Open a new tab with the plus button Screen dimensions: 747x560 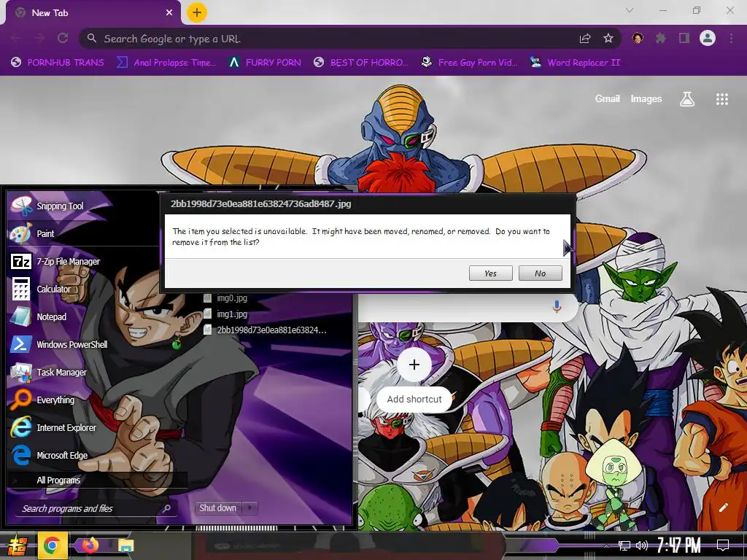point(197,13)
